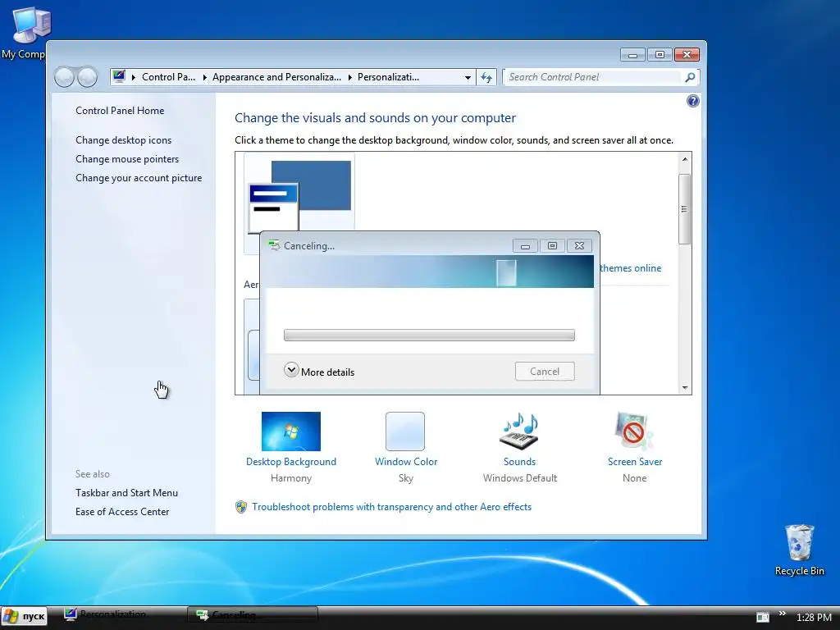Screen dimensions: 840x630
Task: Open Change your account picture link
Action: tap(139, 178)
